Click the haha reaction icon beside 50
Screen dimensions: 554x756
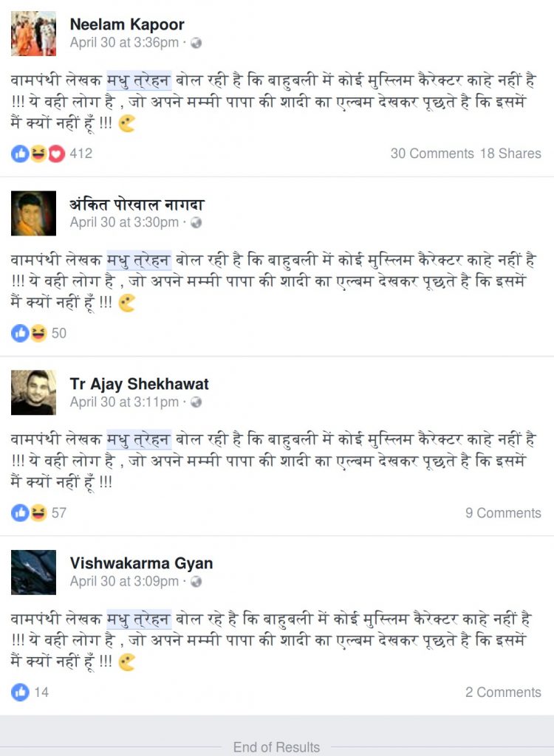[38, 333]
